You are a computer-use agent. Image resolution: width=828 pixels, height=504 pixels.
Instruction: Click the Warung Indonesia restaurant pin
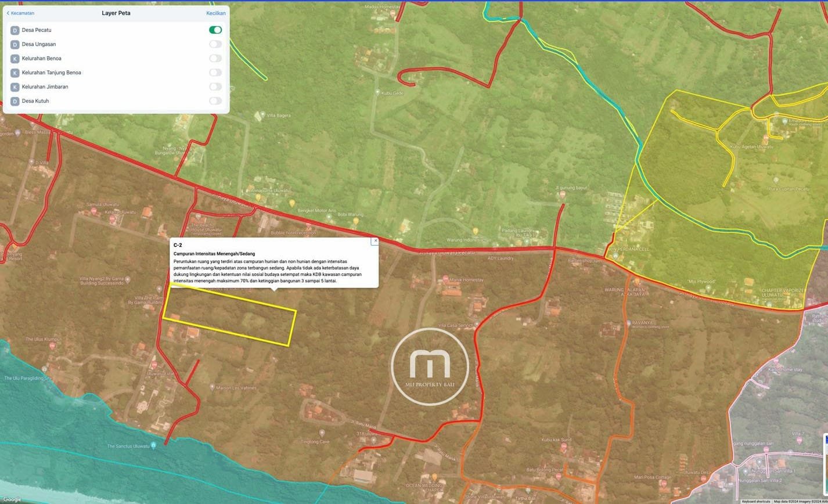[x=476, y=231]
